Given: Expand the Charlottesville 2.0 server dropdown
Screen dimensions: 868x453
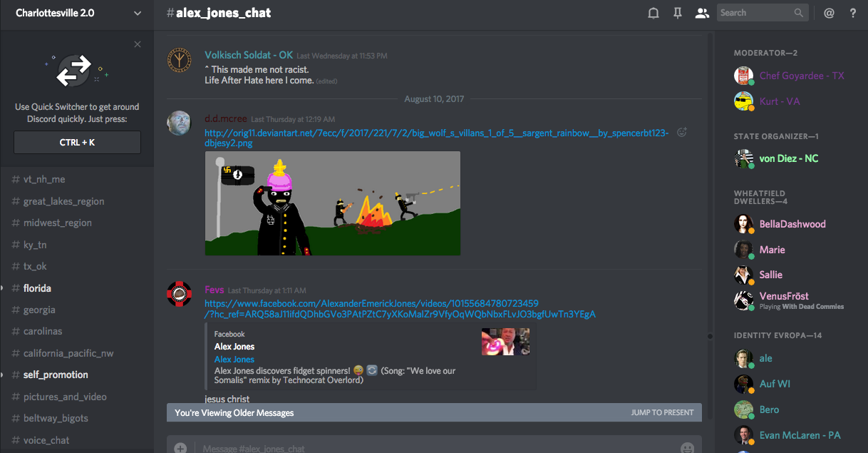Looking at the screenshot, I should click(x=138, y=13).
